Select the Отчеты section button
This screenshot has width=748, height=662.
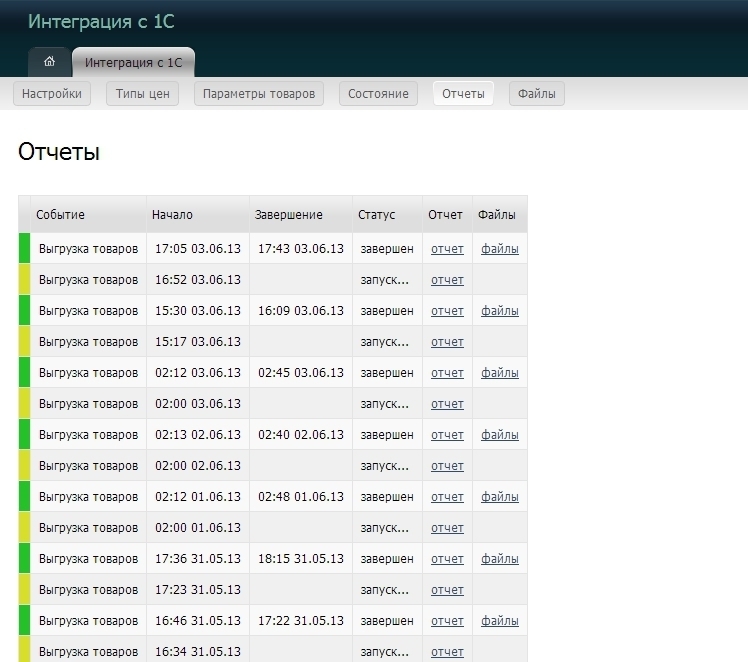pyautogui.click(x=463, y=93)
